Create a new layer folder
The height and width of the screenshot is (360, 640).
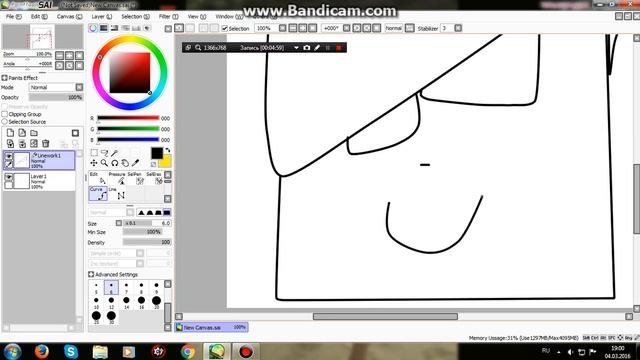(34, 133)
